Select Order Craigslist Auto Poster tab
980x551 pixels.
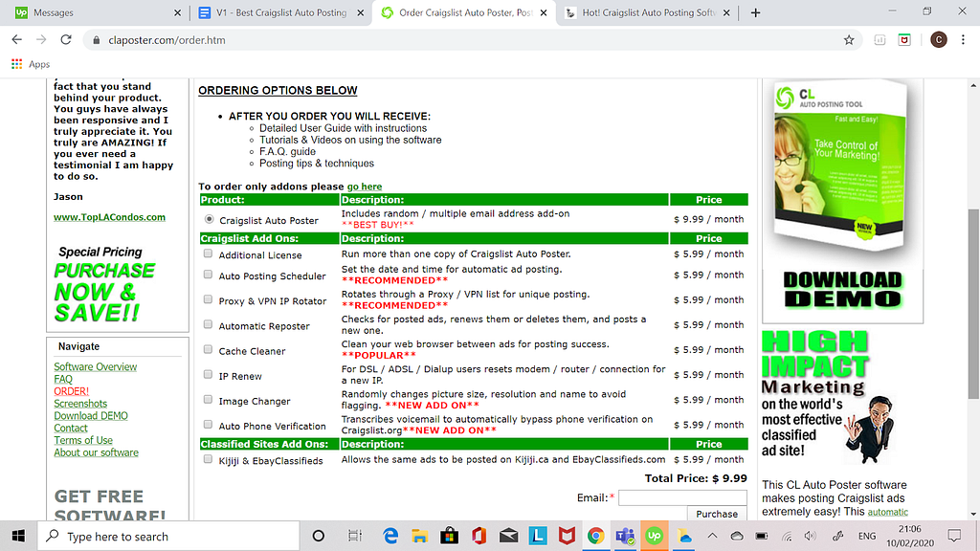point(462,12)
